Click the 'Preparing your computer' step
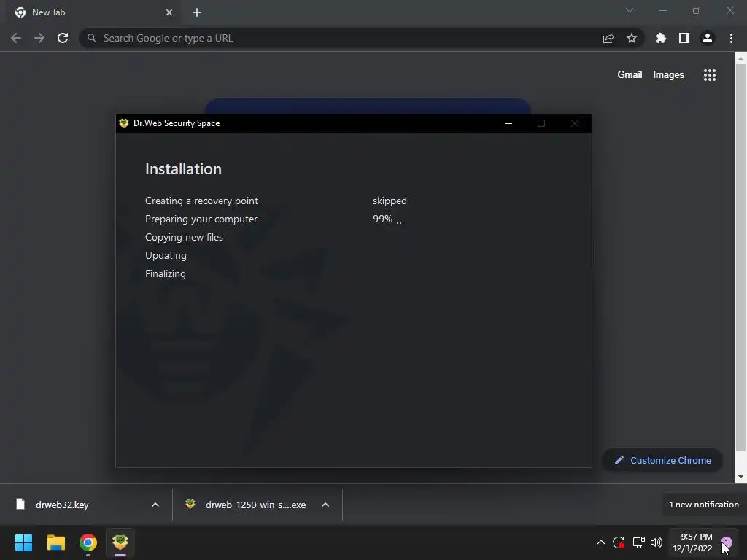This screenshot has height=560, width=747. (201, 219)
